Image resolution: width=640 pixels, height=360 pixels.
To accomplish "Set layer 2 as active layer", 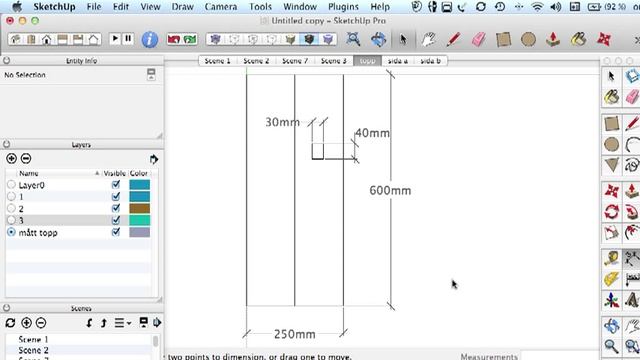I will [11, 208].
